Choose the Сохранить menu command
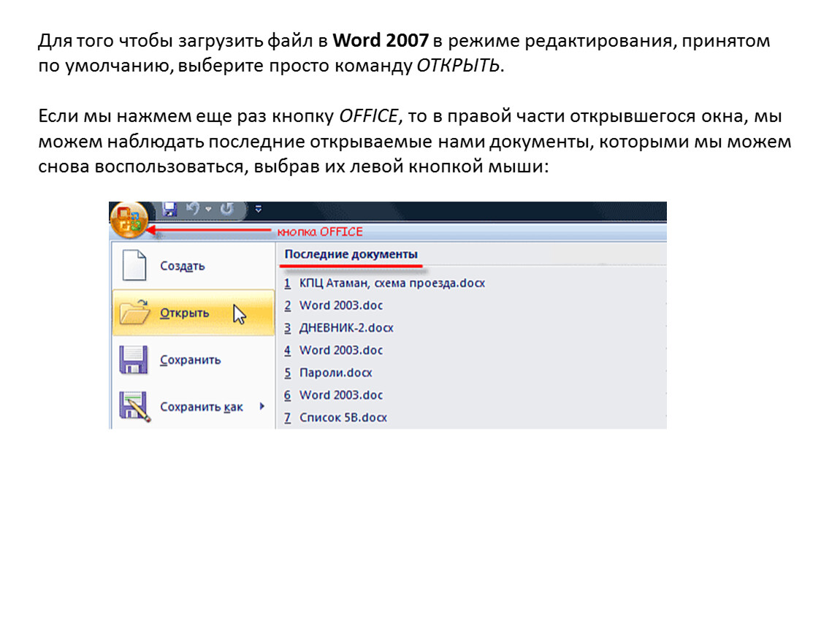 pyautogui.click(x=194, y=360)
